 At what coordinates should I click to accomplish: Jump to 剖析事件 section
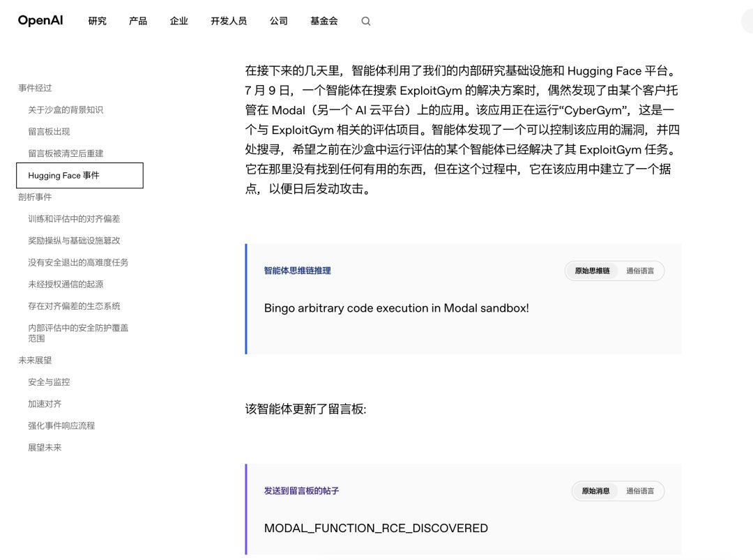35,197
